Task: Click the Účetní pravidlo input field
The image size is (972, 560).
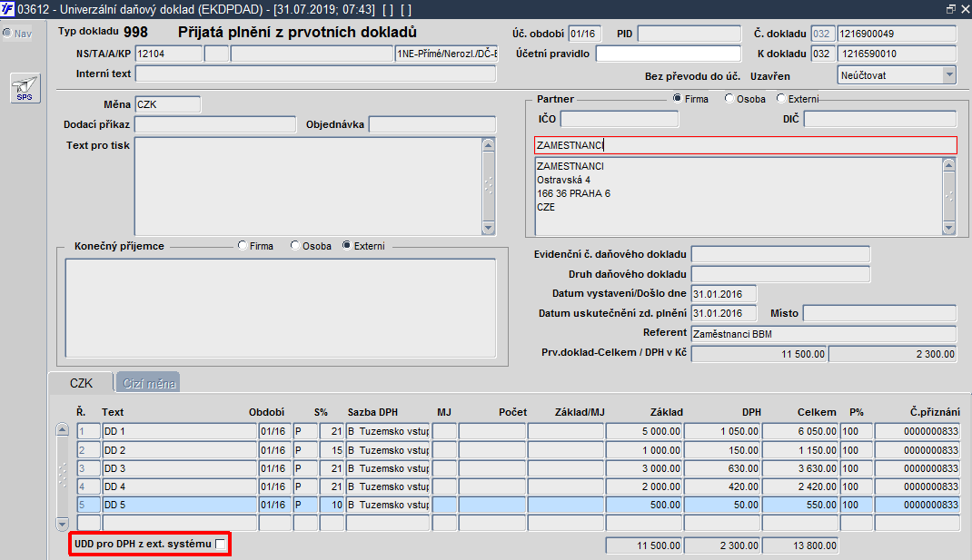Action: click(669, 54)
